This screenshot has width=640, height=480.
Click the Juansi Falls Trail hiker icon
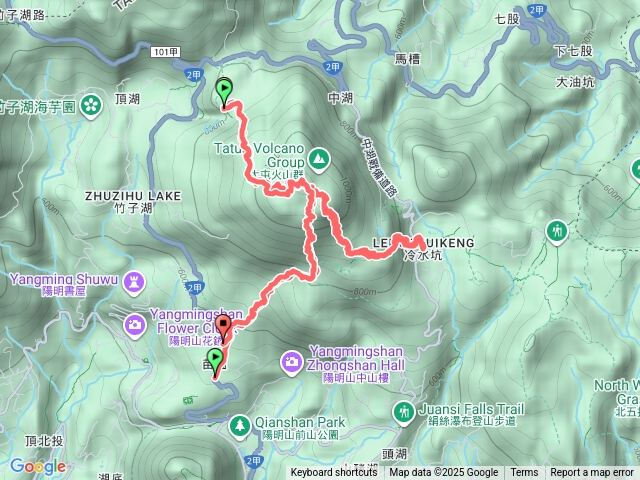click(404, 413)
